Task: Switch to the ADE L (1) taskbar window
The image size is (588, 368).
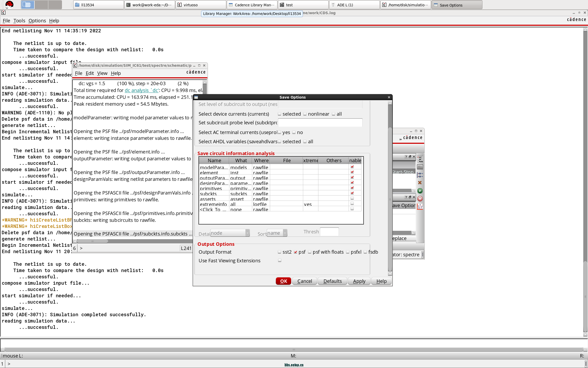Action: 354,5
